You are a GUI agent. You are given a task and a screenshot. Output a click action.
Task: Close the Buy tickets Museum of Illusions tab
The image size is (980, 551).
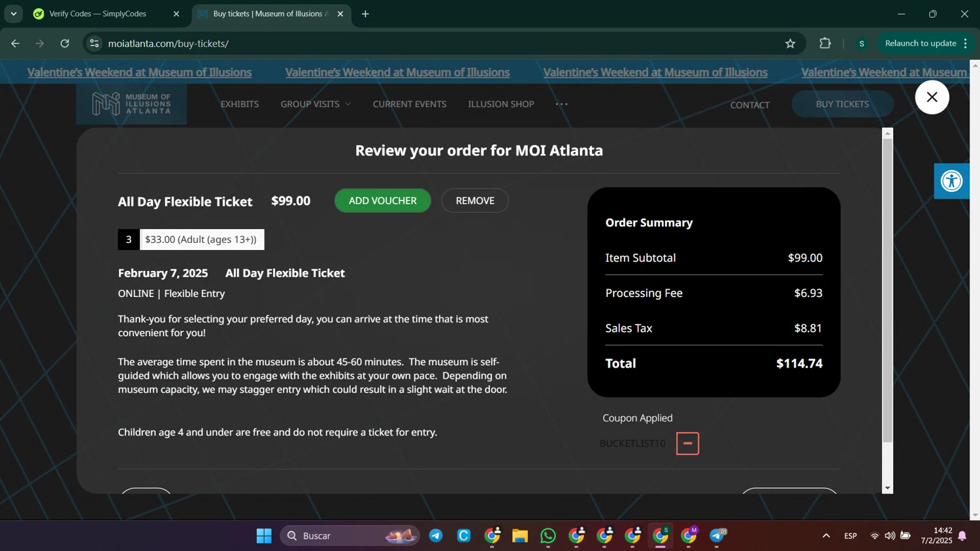pyautogui.click(x=340, y=14)
